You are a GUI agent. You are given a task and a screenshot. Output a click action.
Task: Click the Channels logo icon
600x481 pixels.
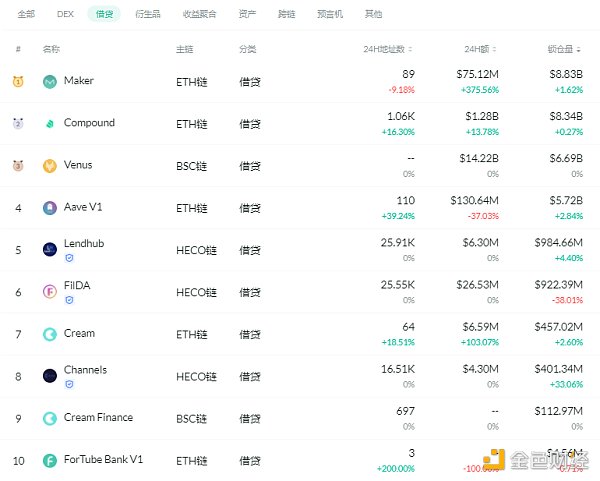pos(50,375)
